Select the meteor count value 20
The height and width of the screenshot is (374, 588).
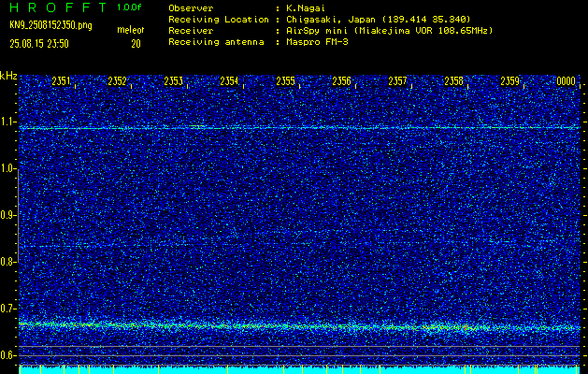coord(136,44)
